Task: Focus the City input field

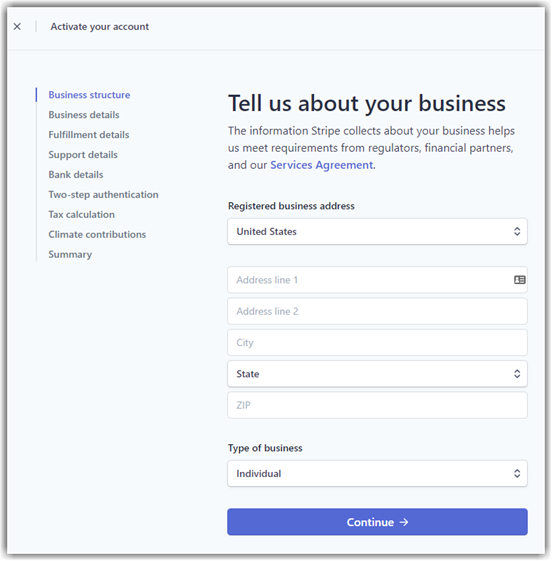Action: pyautogui.click(x=377, y=343)
